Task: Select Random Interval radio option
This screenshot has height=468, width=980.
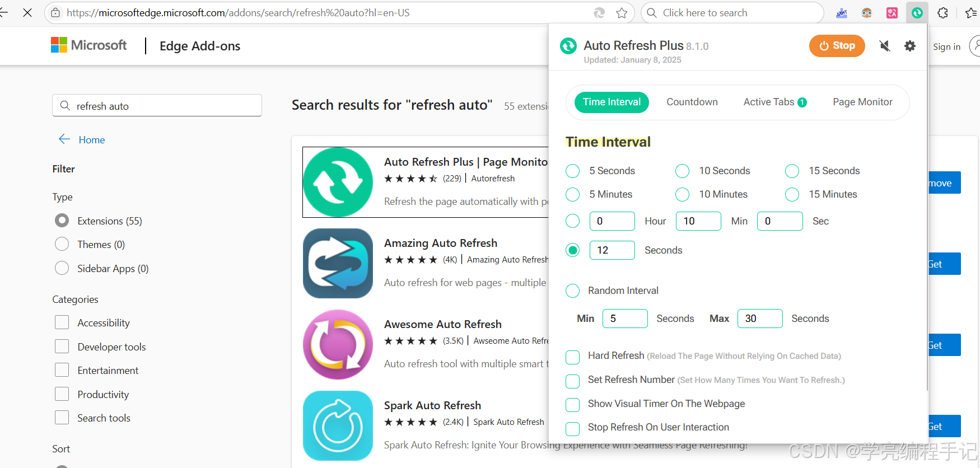Action: click(572, 291)
